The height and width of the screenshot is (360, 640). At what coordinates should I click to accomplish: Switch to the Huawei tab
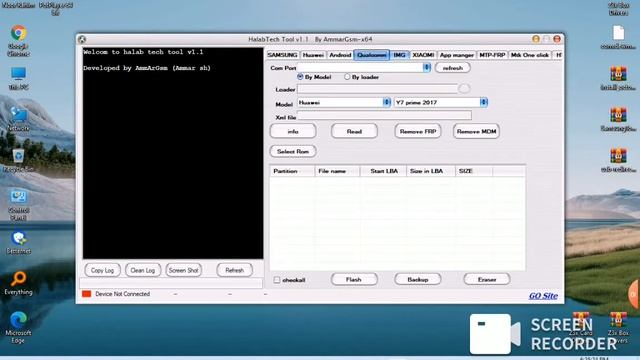point(313,55)
